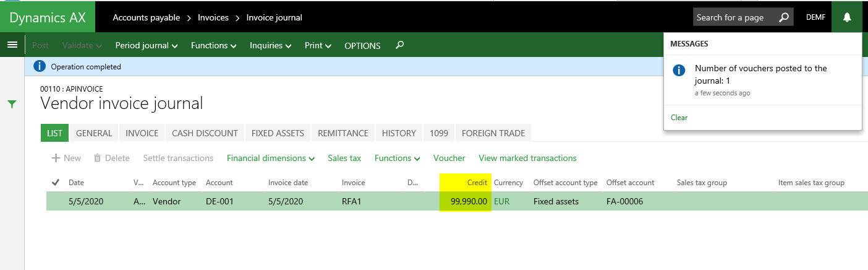Open the Financial dimensions dropdown

(x=271, y=158)
